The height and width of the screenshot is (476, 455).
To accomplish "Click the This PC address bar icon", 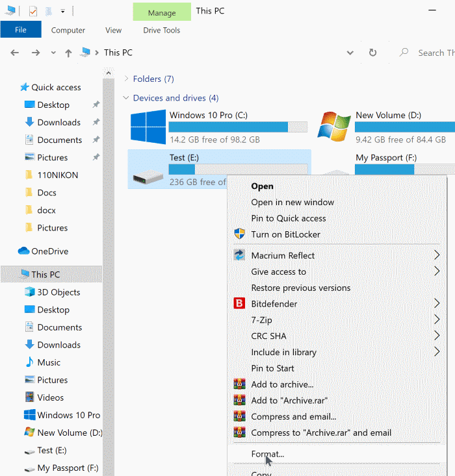I will [85, 52].
